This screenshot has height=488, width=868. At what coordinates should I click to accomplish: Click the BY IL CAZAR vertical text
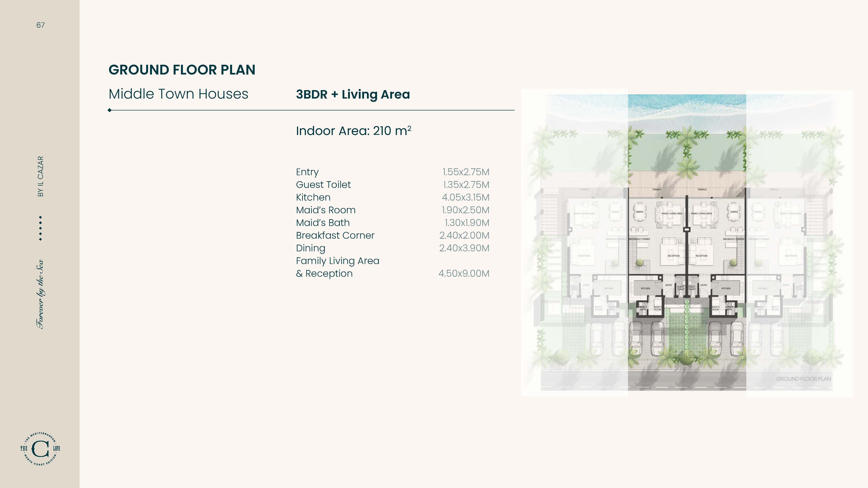(40, 176)
